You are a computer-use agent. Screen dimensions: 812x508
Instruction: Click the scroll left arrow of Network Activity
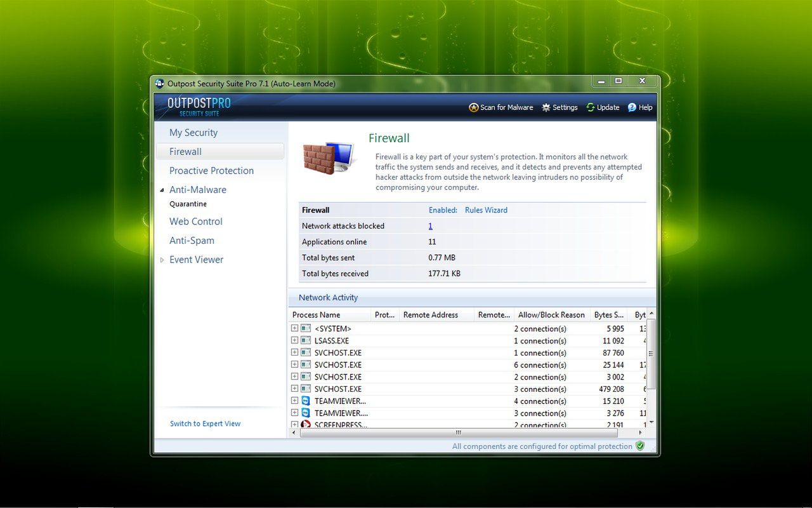tap(293, 432)
